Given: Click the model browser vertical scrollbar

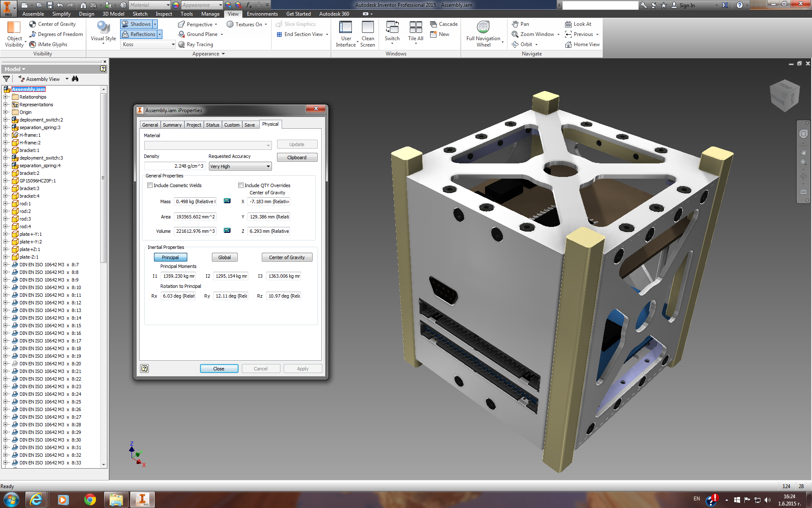Looking at the screenshot, I should [x=103, y=178].
